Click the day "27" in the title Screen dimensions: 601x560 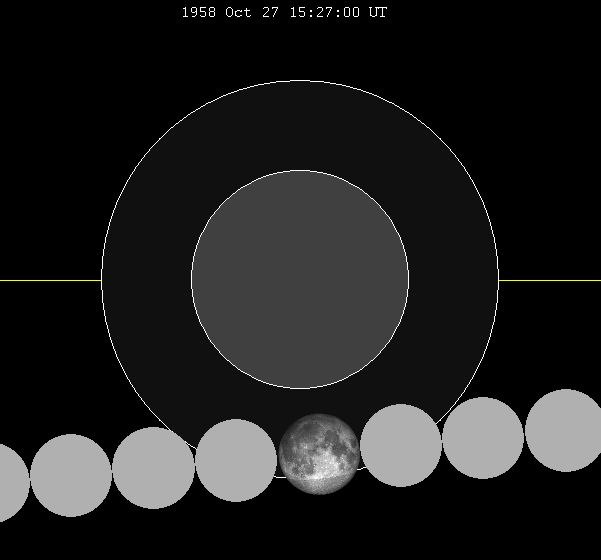(270, 13)
